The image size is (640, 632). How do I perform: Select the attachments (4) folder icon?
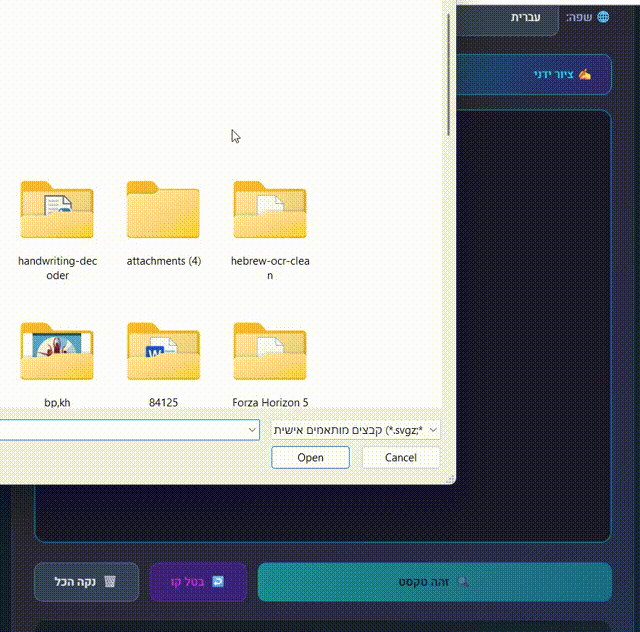pyautogui.click(x=163, y=211)
